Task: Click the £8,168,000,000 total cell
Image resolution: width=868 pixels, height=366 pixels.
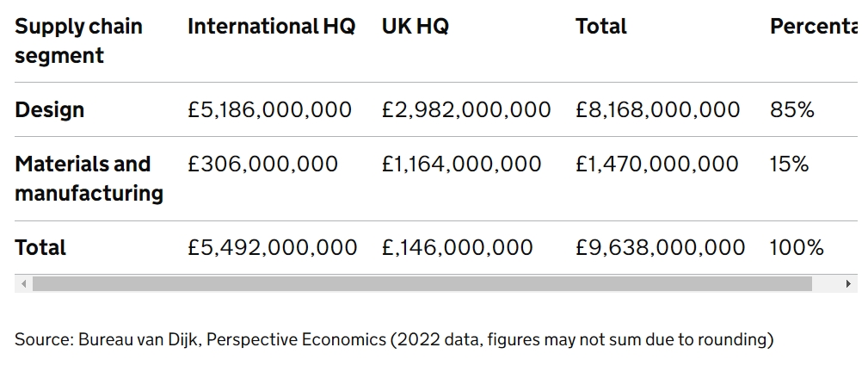Action: point(658,109)
